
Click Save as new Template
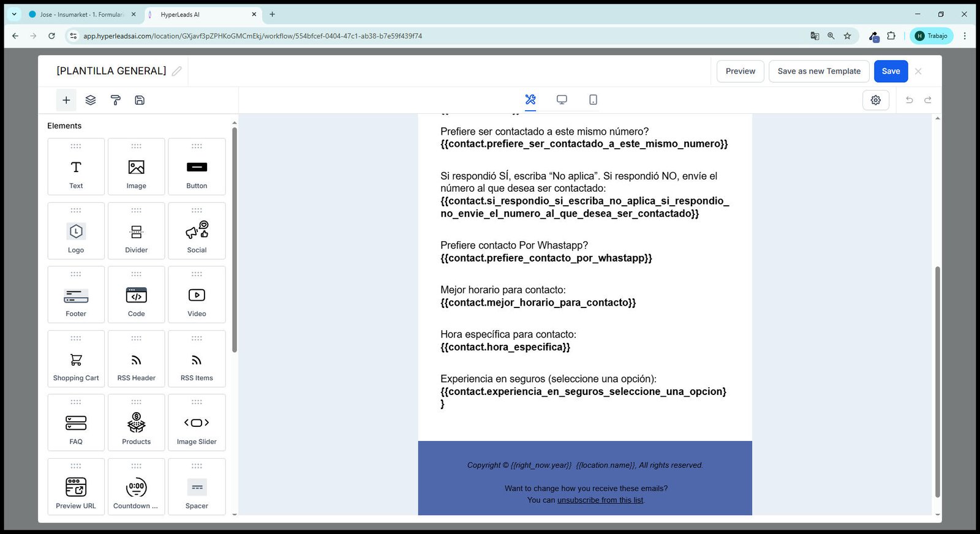[819, 71]
